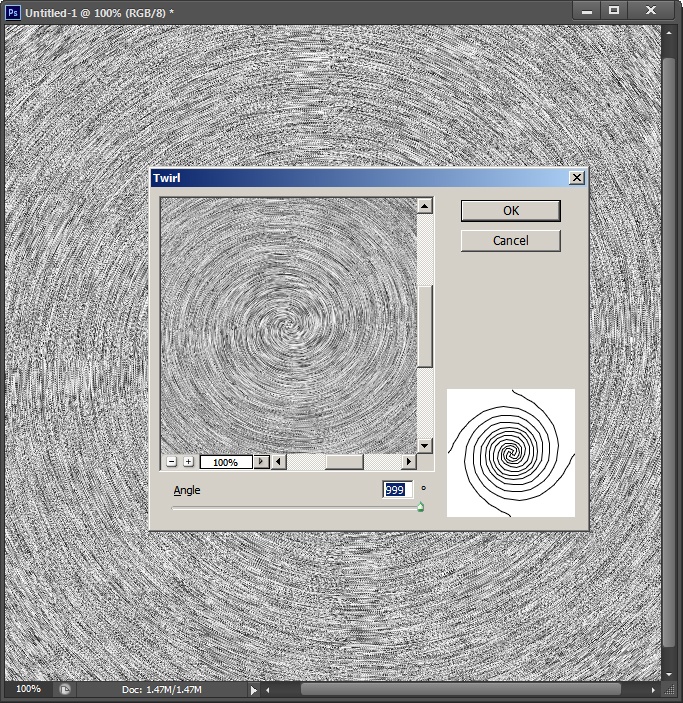This screenshot has width=683, height=703.
Task: Click the document zoom 100% field in status bar
Action: [x=28, y=689]
